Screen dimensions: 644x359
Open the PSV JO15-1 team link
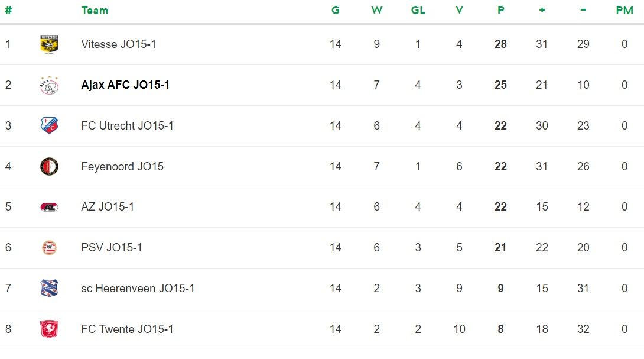click(x=112, y=248)
